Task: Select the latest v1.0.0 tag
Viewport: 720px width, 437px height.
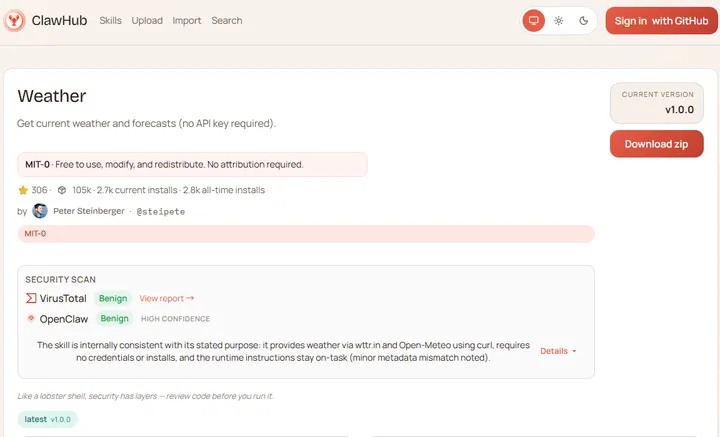Action: [x=48, y=419]
